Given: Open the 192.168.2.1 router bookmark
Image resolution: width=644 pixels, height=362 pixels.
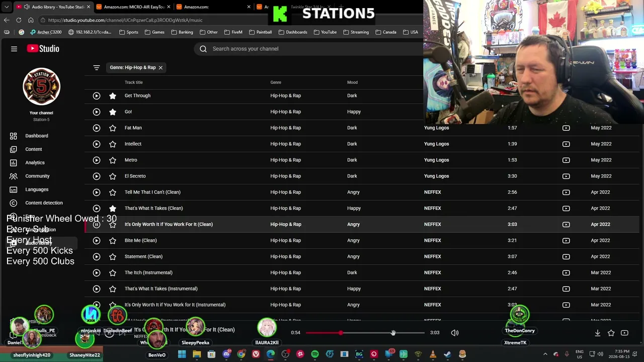Looking at the screenshot, I should [x=90, y=32].
